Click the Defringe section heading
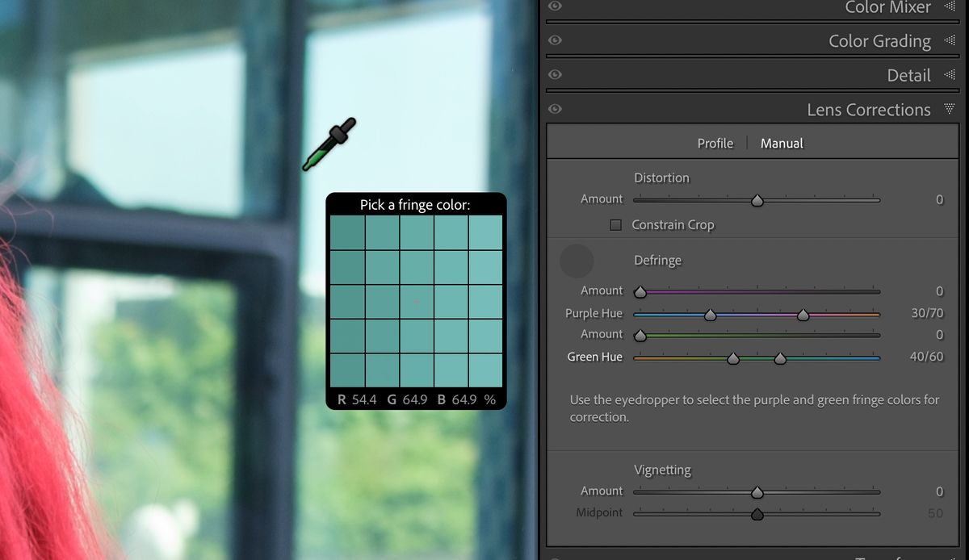This screenshot has height=560, width=969. pyautogui.click(x=657, y=261)
